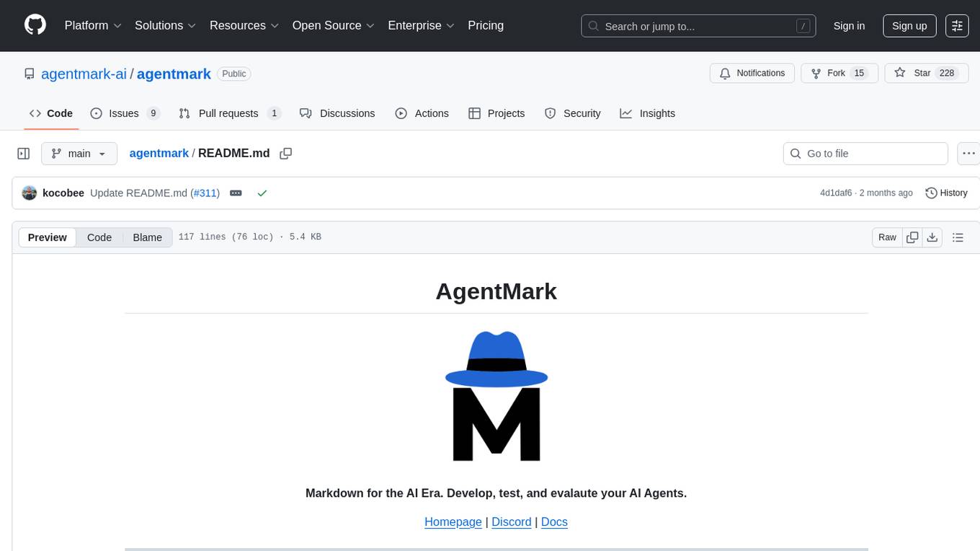Image resolution: width=980 pixels, height=551 pixels.
Task: Open kocobee's avatar
Action: (30, 193)
